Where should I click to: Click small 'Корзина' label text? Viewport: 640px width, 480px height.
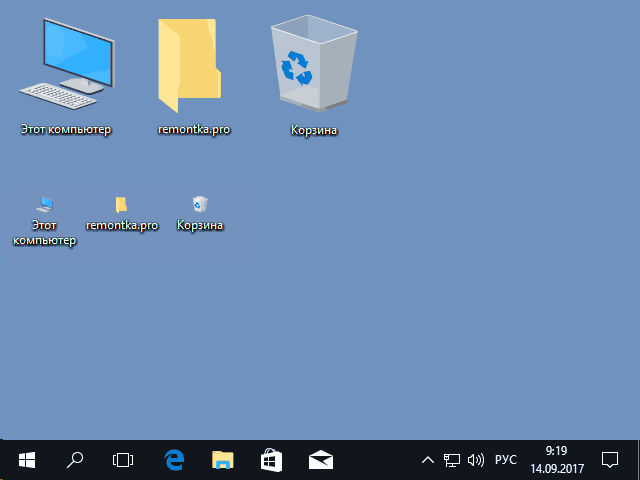(200, 225)
